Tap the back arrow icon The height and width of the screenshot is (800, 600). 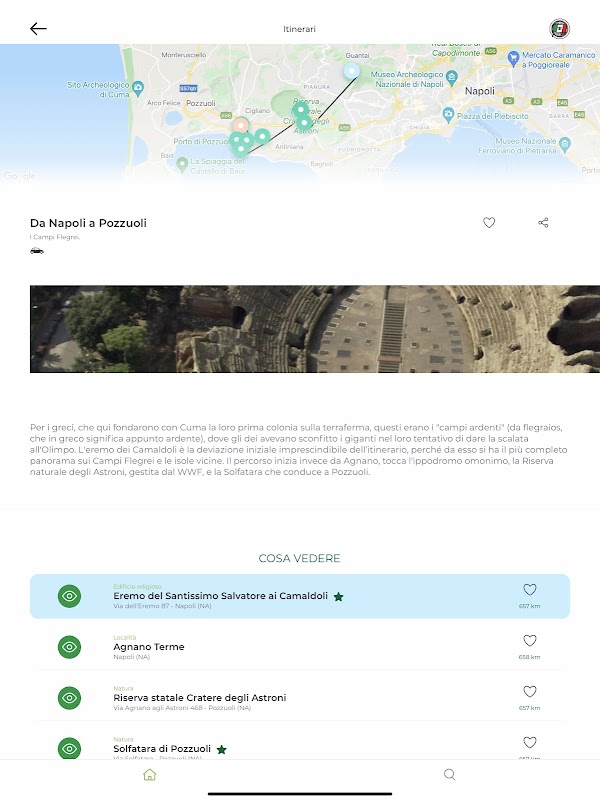click(x=38, y=29)
